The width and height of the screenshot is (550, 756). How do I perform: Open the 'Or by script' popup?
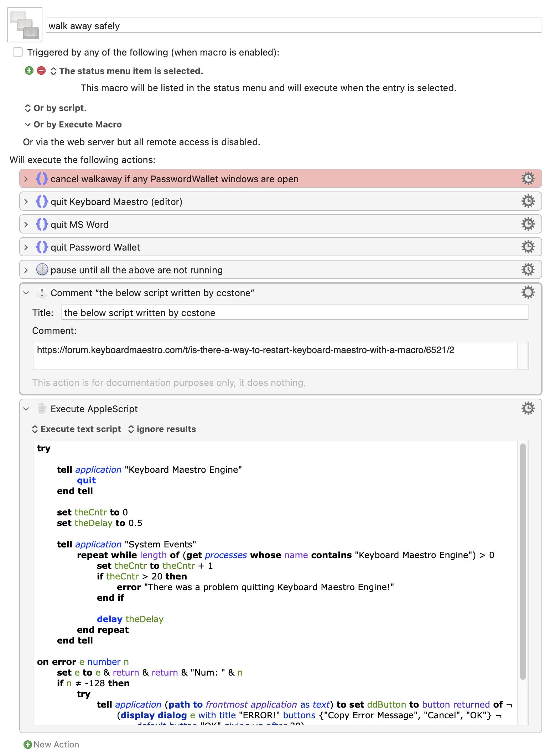(x=55, y=108)
